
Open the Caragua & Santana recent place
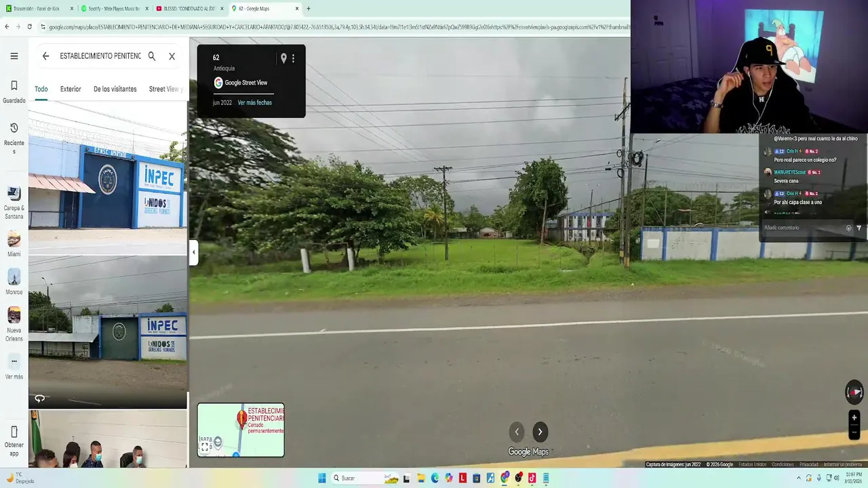[x=14, y=203]
